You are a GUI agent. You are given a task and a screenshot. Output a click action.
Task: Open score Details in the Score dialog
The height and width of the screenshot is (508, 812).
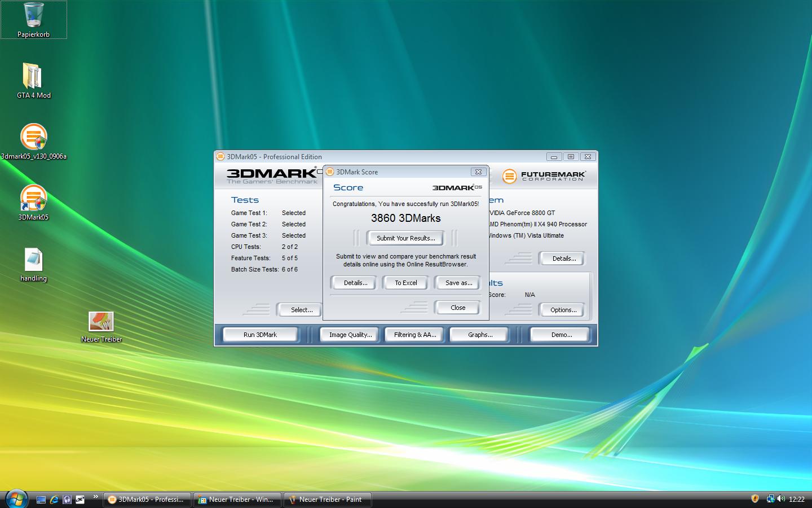click(355, 283)
